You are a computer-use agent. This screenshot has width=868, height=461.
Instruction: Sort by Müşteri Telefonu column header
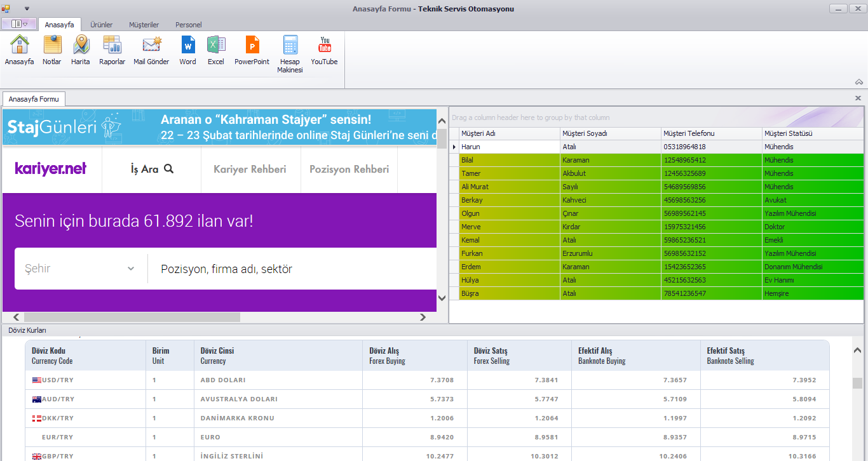[712, 133]
